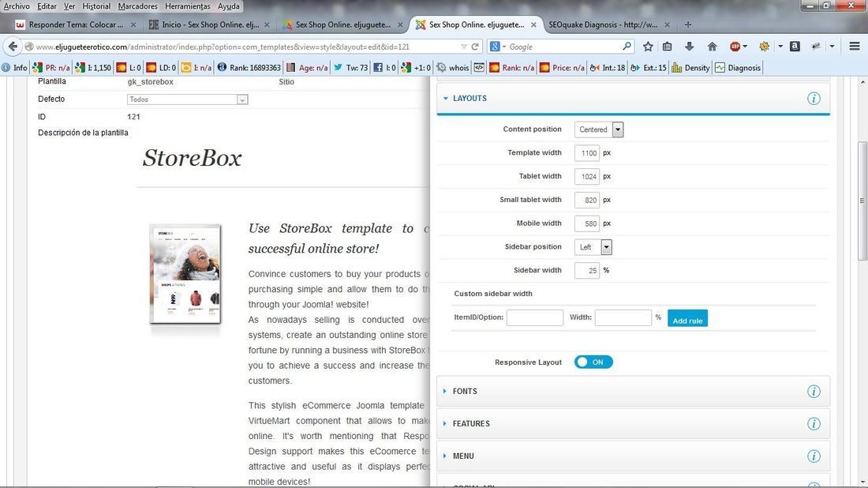868x488 pixels.
Task: Click the Add rule button
Action: coord(687,318)
